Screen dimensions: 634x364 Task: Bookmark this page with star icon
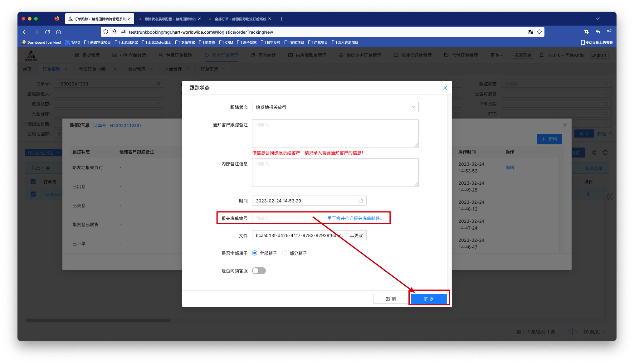(x=539, y=32)
